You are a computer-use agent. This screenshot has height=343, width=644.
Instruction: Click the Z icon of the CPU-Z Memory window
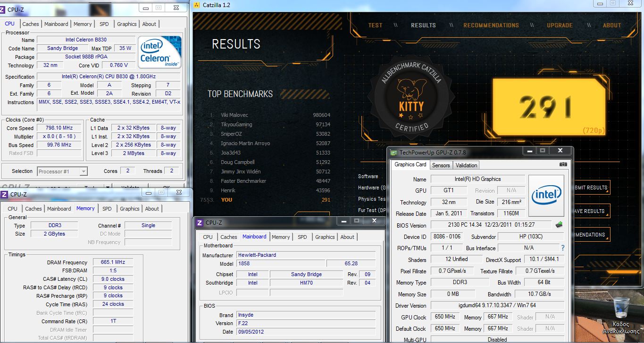[x=4, y=194]
